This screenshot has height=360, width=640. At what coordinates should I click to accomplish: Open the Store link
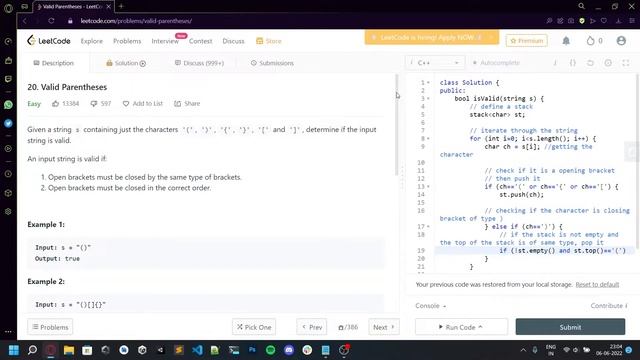[x=269, y=41]
